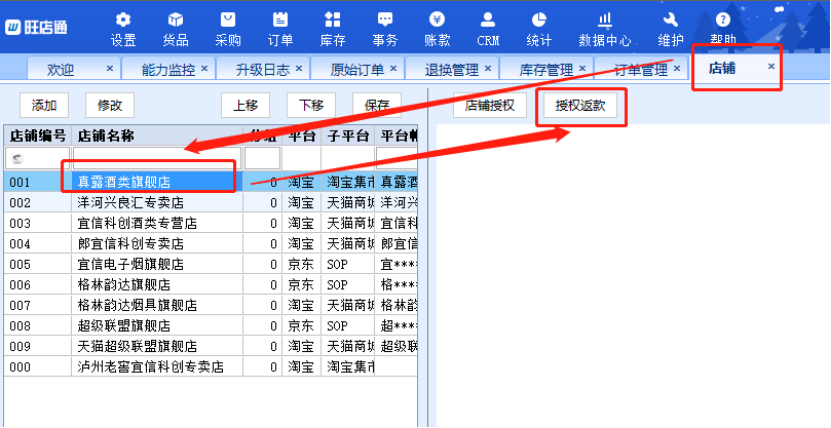Click the 店铺名称 filter field
The height and width of the screenshot is (428, 831).
(x=157, y=158)
